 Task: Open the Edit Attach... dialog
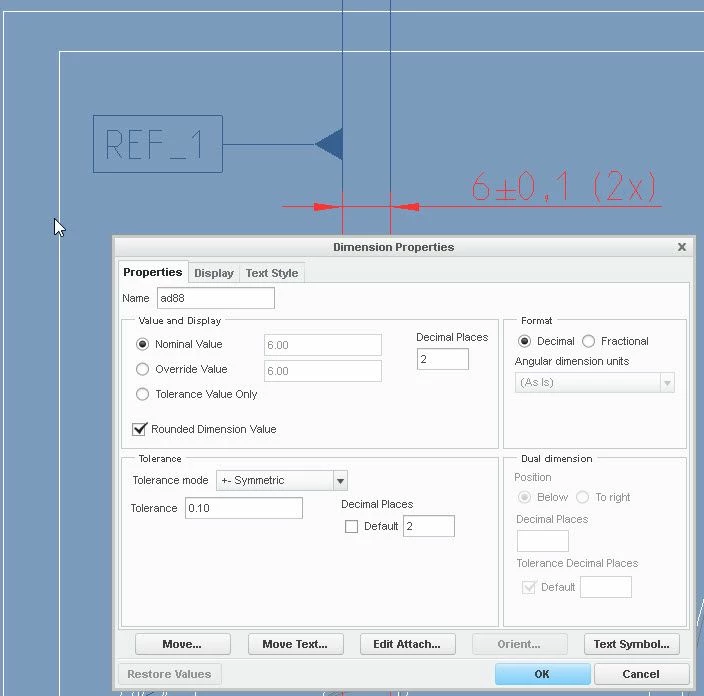[407, 644]
